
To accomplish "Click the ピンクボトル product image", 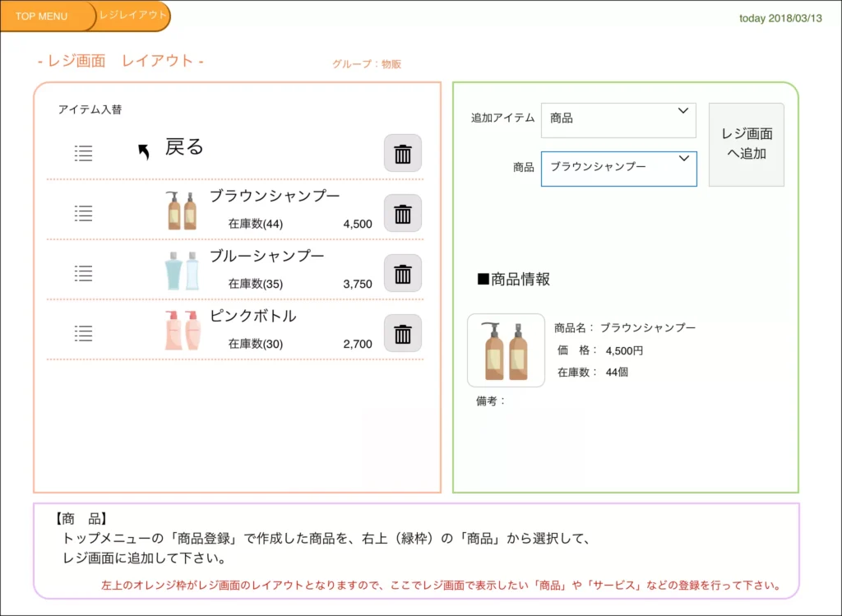I will [183, 331].
